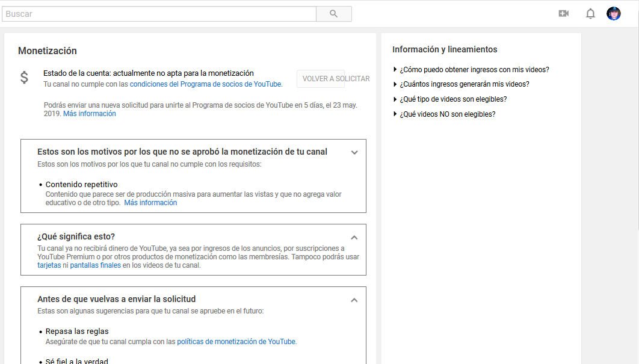The height and width of the screenshot is (364, 639).
Task: Focus the Buscar search field
Action: click(x=159, y=14)
